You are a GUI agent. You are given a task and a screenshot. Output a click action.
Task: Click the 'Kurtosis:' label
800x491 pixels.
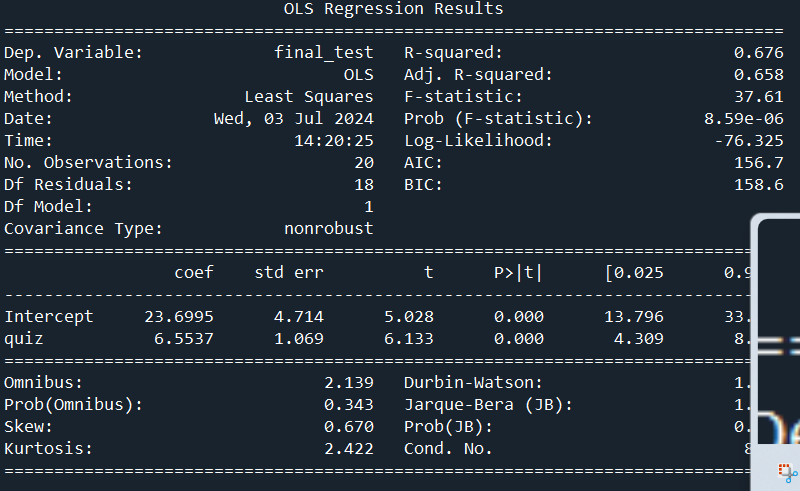pos(48,448)
